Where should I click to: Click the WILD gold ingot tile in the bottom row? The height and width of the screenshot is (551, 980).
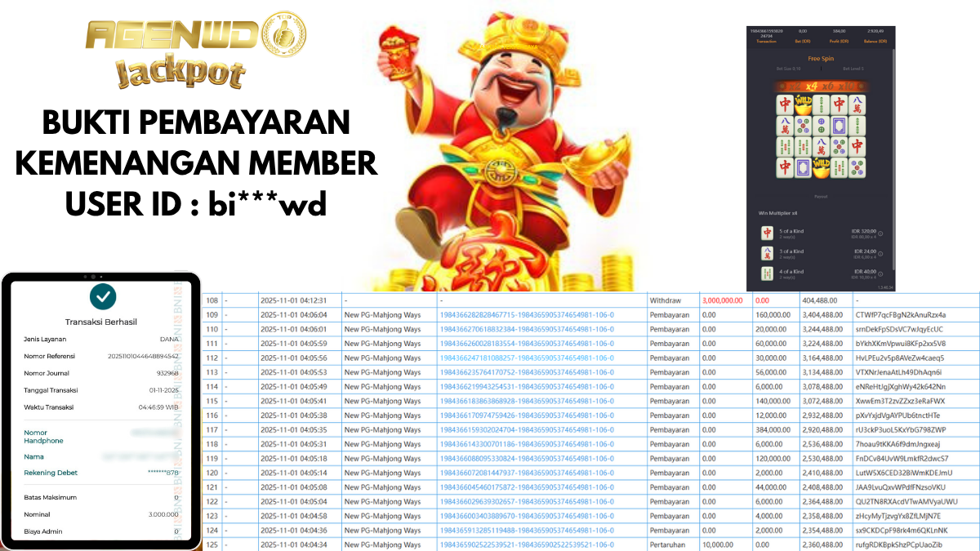(x=821, y=167)
